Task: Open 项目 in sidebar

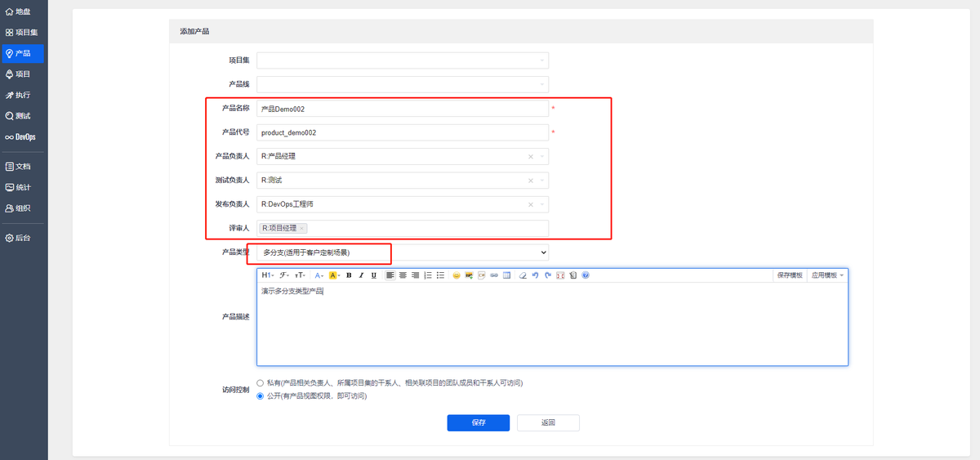Action: pos(22,74)
